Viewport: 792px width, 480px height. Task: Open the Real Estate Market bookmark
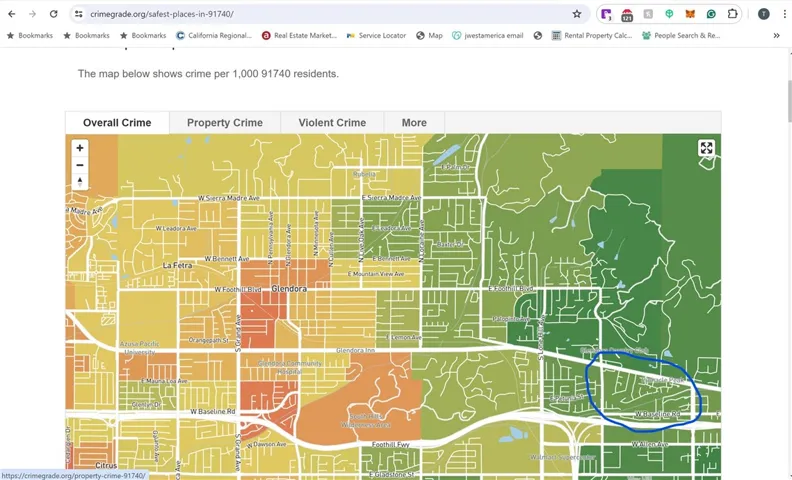[299, 35]
